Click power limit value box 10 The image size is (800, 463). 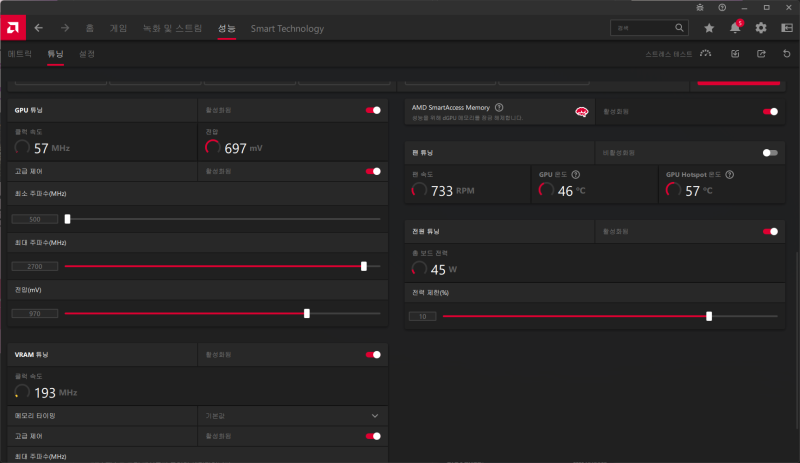coord(422,316)
